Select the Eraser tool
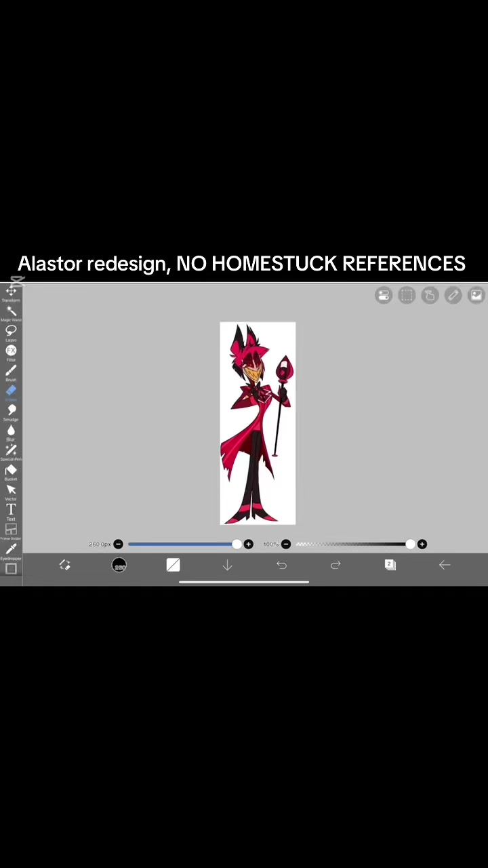This screenshot has height=868, width=488. [x=11, y=392]
